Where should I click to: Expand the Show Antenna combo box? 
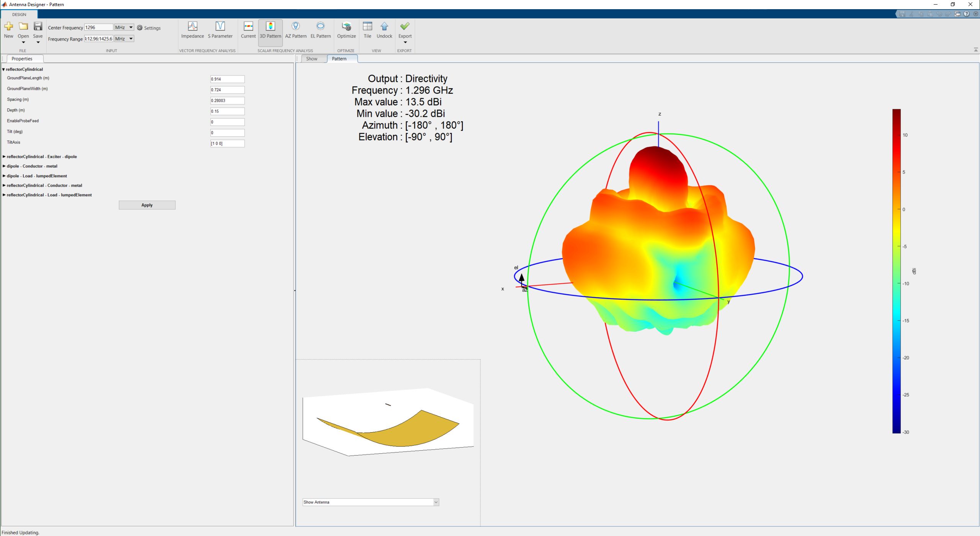coord(371,502)
